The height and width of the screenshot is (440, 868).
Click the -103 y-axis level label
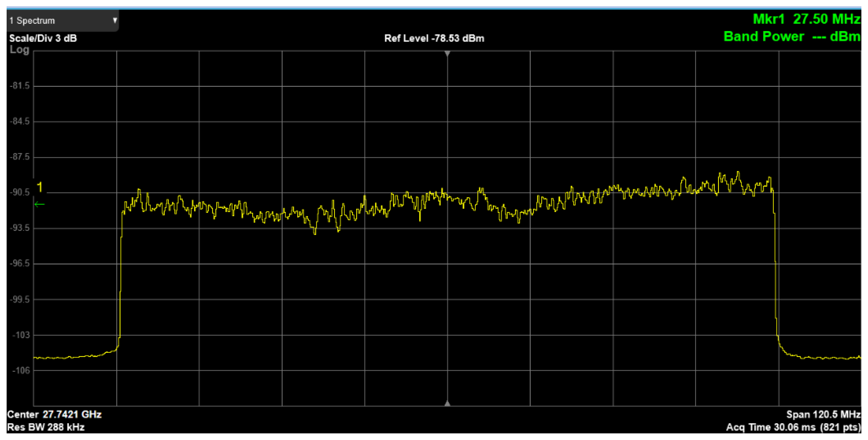pyautogui.click(x=21, y=335)
